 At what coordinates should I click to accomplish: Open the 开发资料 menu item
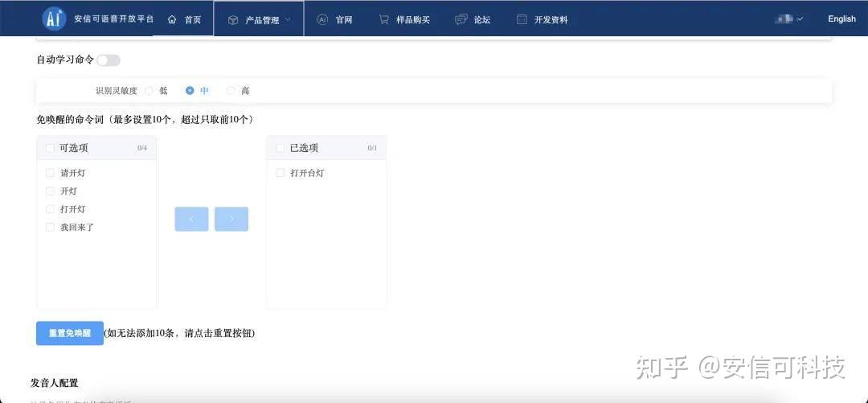pos(542,20)
